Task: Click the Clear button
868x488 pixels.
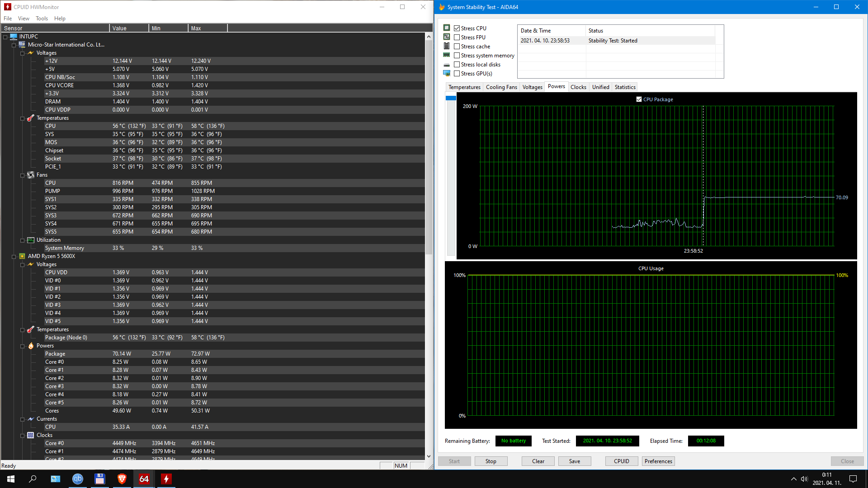Action: coord(538,461)
